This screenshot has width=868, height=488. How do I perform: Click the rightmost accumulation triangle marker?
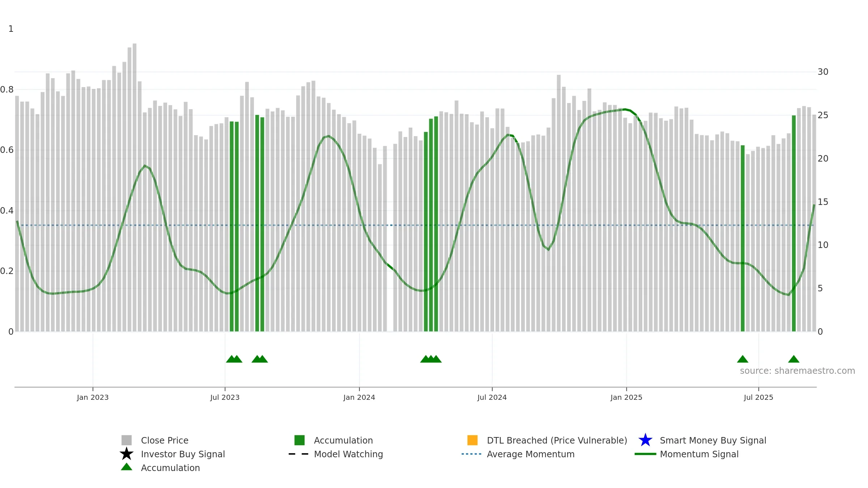tap(794, 359)
